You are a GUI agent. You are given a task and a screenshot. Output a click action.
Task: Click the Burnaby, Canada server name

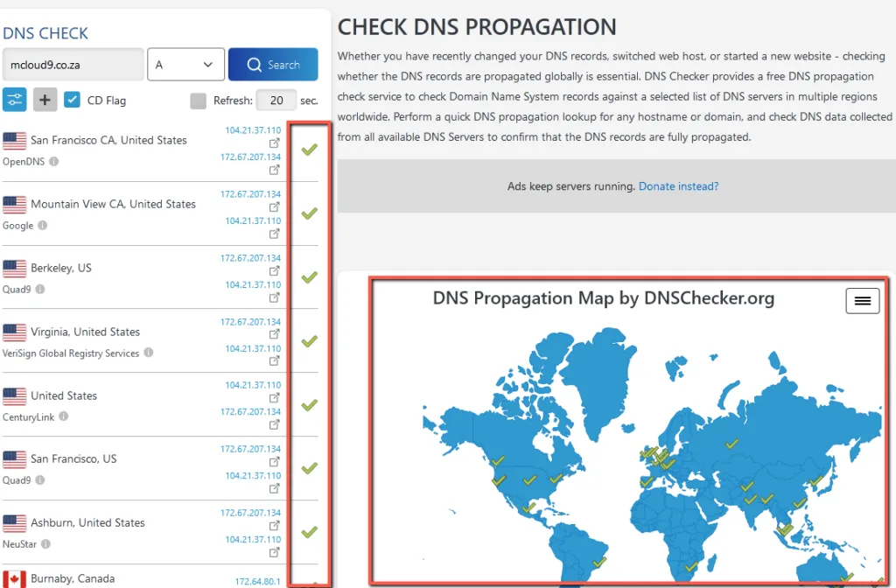73,579
